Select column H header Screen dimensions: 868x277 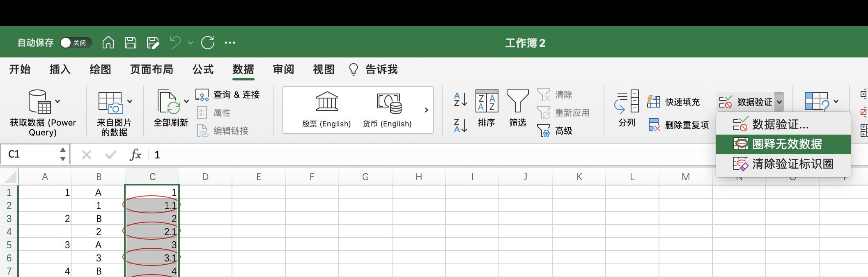click(419, 177)
